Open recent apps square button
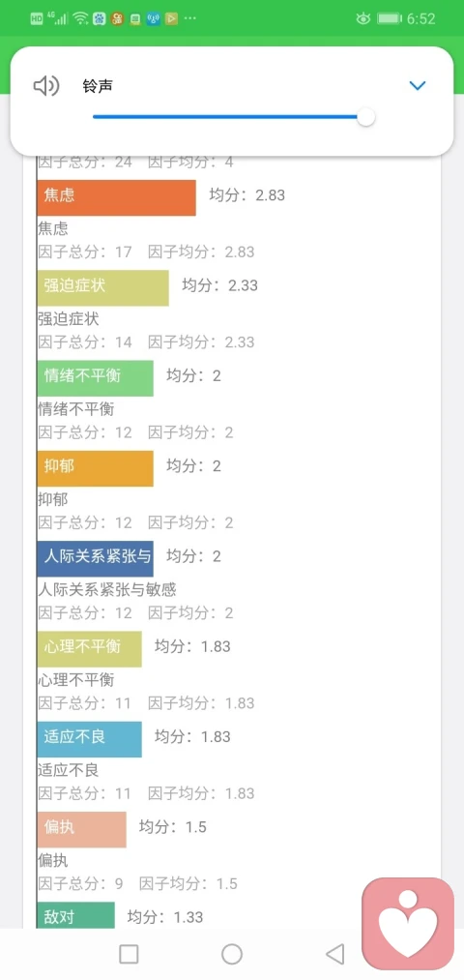 129,954
